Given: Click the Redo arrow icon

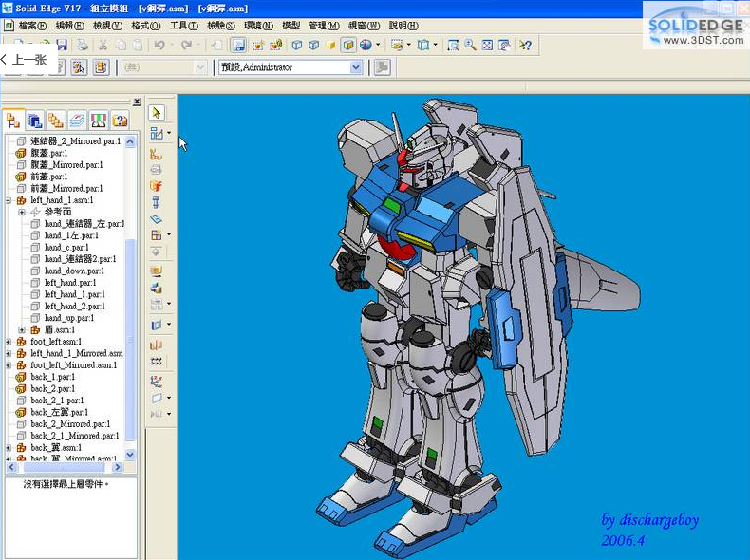Looking at the screenshot, I should tap(186, 45).
